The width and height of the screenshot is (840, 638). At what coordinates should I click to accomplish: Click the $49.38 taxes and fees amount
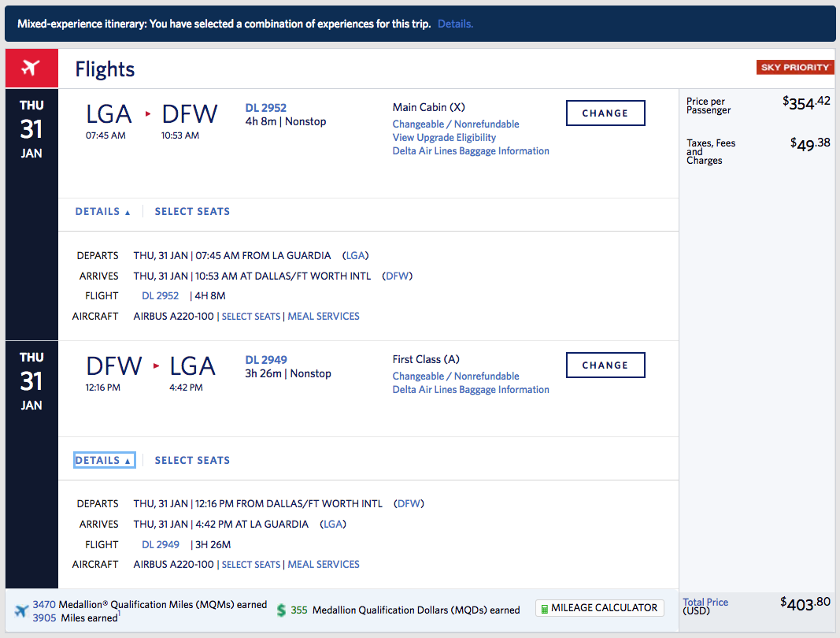pos(810,143)
